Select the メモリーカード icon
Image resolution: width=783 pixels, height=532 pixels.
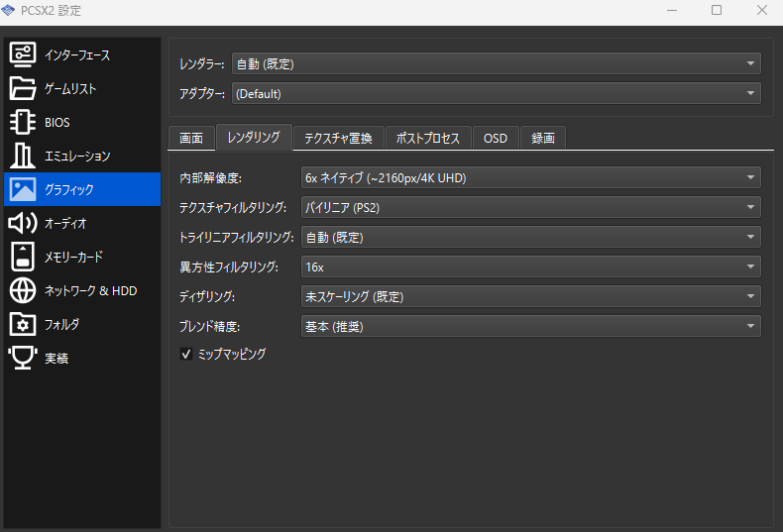pyautogui.click(x=23, y=257)
